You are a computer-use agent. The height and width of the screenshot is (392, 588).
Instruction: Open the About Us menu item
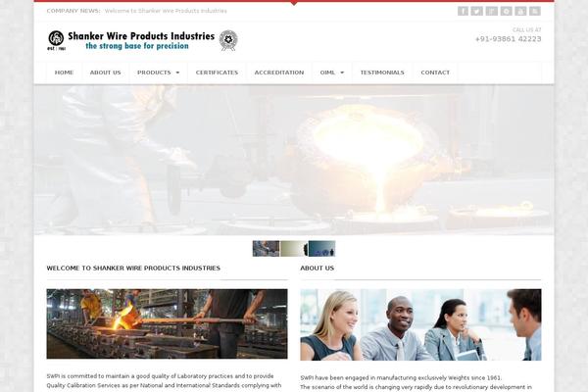(x=106, y=73)
